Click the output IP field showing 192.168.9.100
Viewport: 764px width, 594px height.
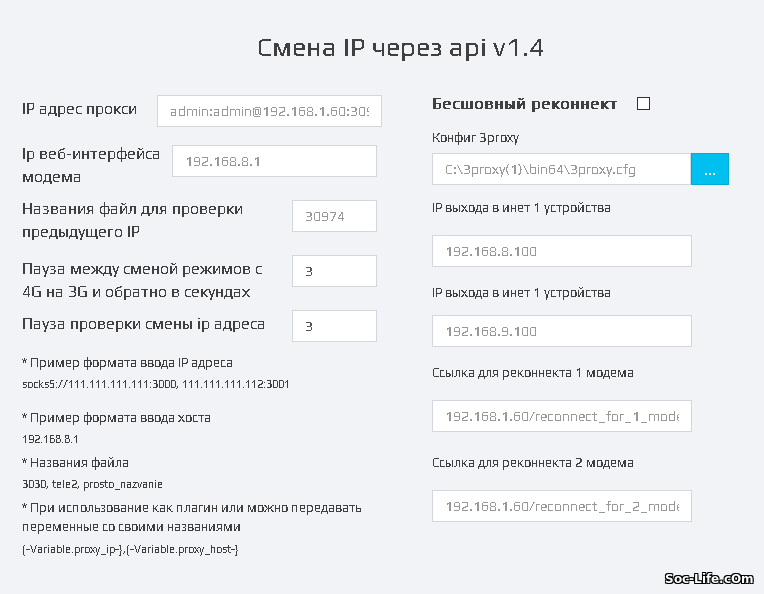coord(561,331)
